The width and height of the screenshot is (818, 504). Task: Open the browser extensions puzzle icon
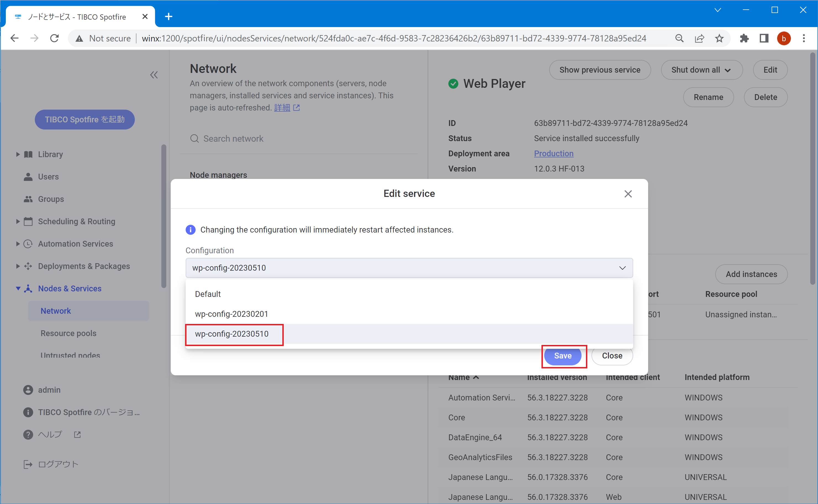pos(744,38)
